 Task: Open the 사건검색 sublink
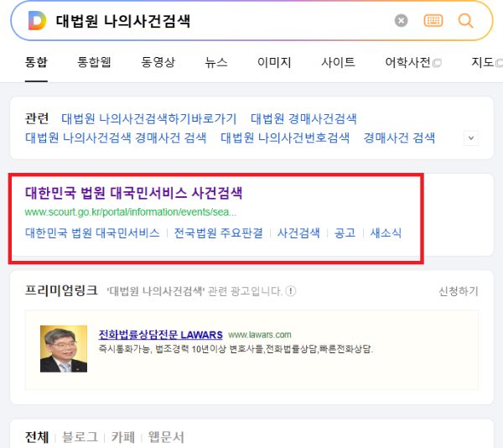click(298, 233)
